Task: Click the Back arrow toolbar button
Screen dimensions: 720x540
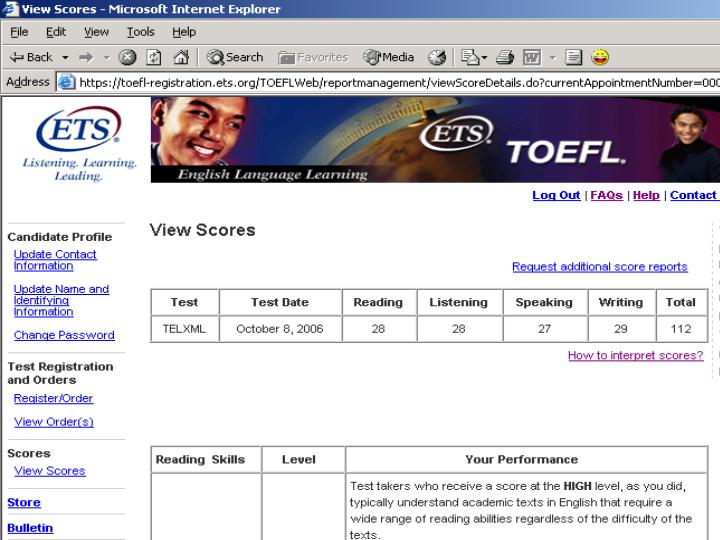Action: tap(31, 57)
